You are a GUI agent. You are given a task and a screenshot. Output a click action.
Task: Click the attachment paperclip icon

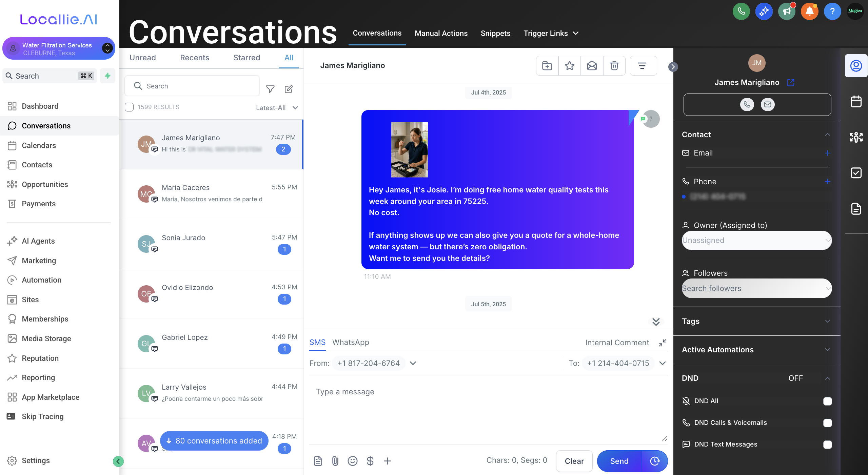click(335, 461)
